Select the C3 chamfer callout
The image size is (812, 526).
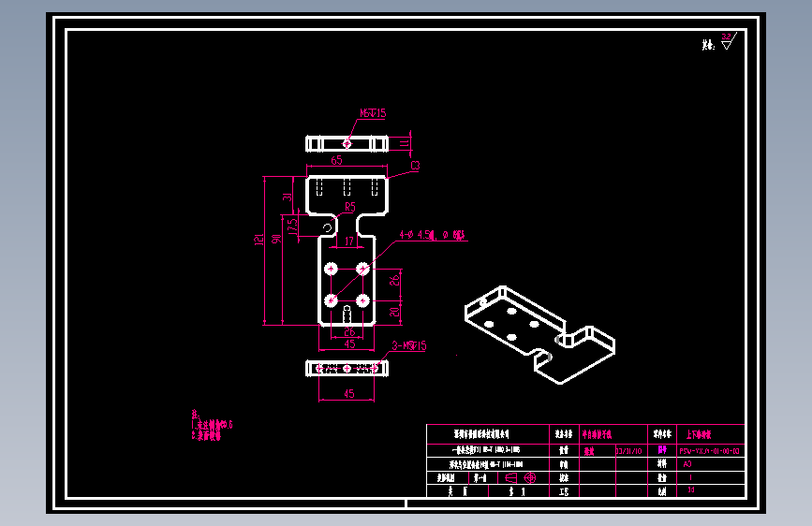[x=415, y=165]
